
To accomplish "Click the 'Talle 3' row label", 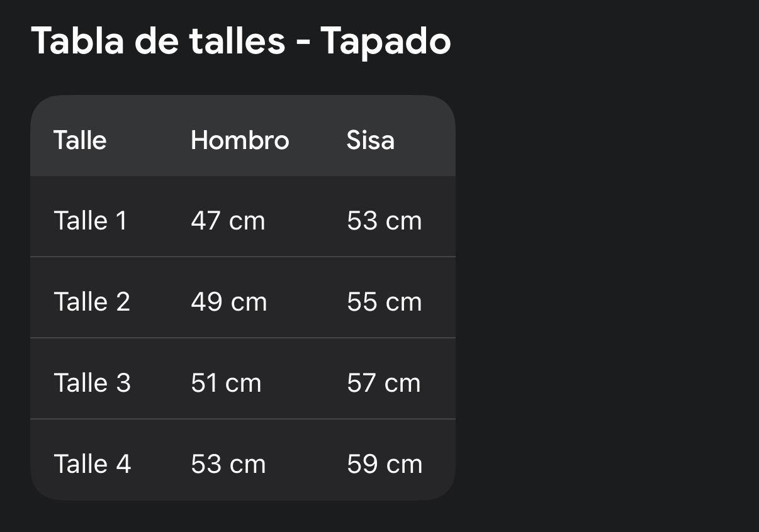I will [x=92, y=383].
